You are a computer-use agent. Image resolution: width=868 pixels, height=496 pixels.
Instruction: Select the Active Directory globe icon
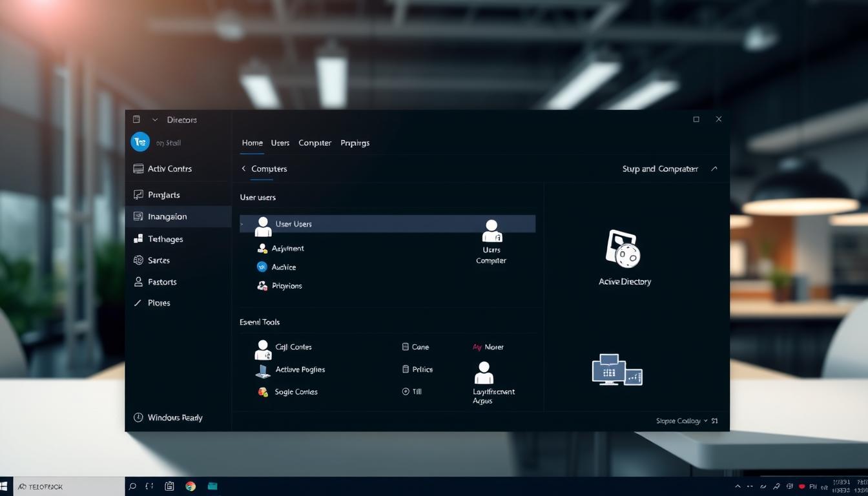pyautogui.click(x=623, y=252)
